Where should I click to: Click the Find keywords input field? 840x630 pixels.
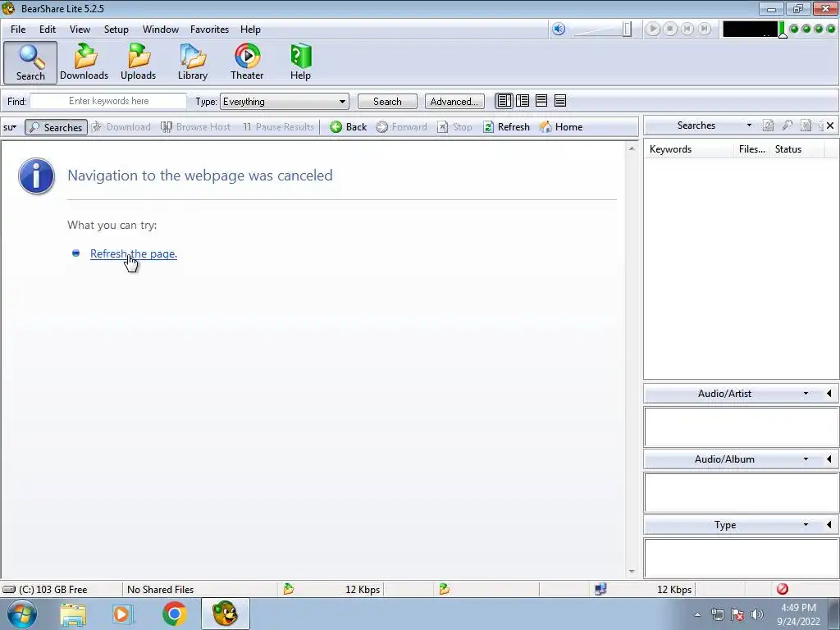[x=108, y=101]
